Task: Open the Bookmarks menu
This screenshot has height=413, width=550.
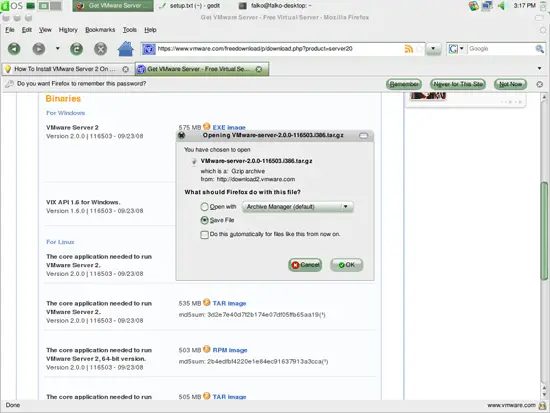Action: 100,30
